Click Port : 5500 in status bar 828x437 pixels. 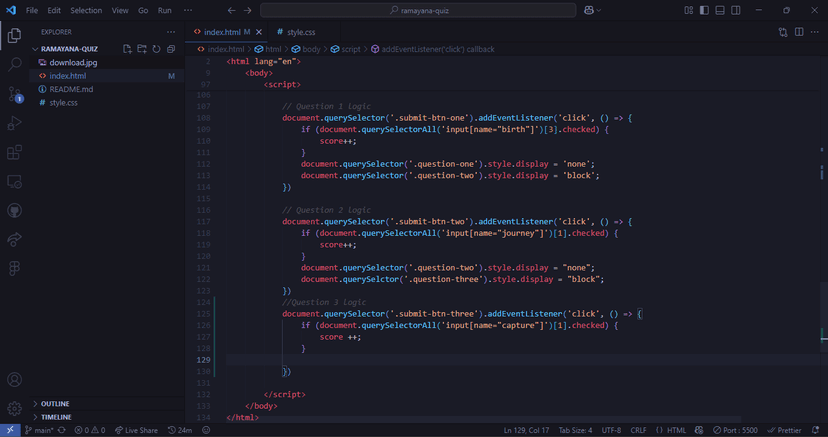(735, 430)
